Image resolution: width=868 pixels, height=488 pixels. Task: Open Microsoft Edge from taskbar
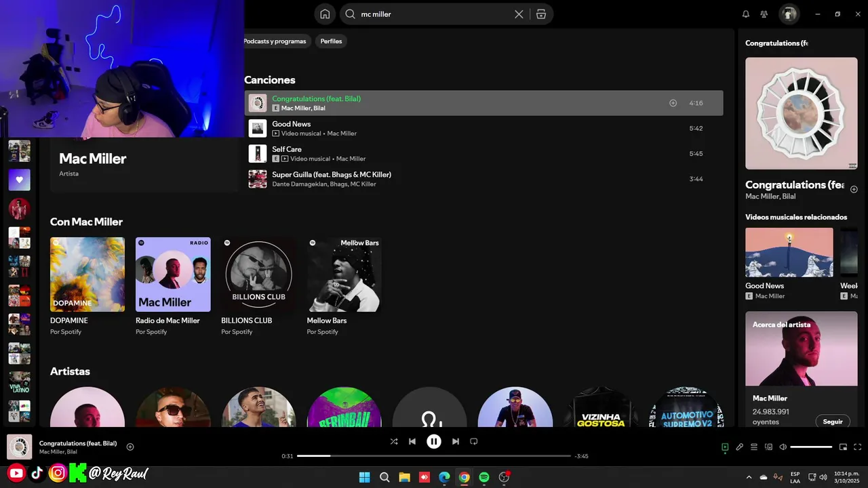click(x=444, y=477)
